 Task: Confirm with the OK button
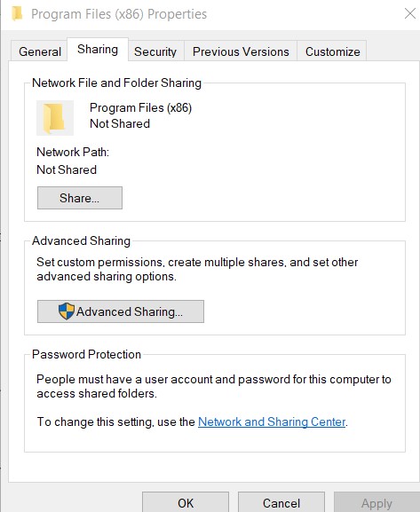186,502
